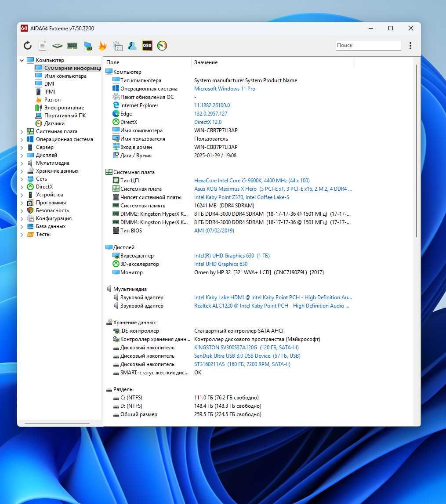The image size is (446, 504).
Task: Click the sensor gauge toolbar icon
Action: coord(162,46)
